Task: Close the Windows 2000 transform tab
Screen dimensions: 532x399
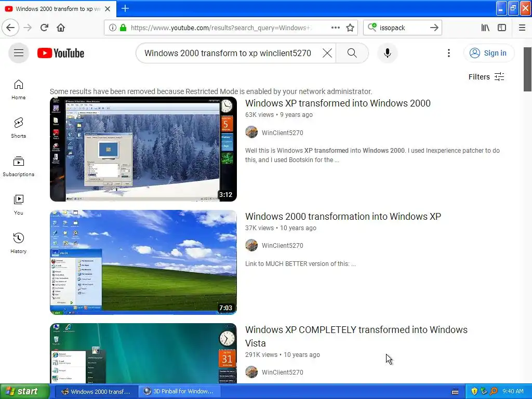Action: click(x=108, y=9)
